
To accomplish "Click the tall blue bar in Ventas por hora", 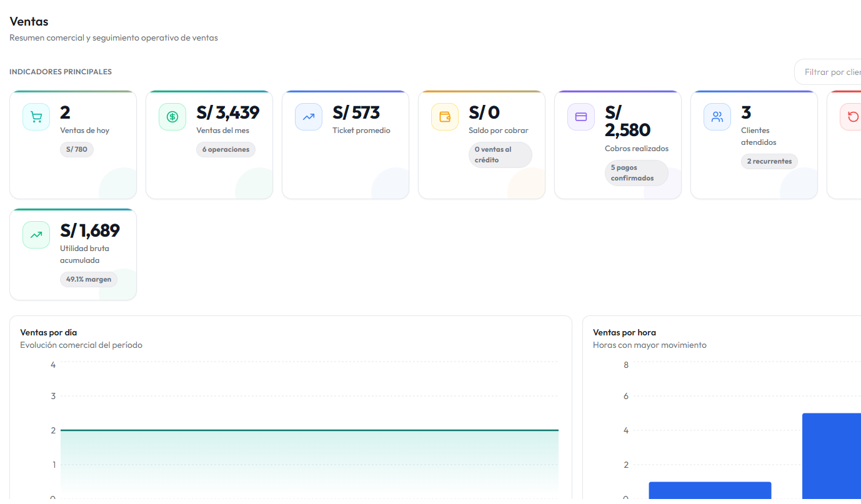I will 832,456.
